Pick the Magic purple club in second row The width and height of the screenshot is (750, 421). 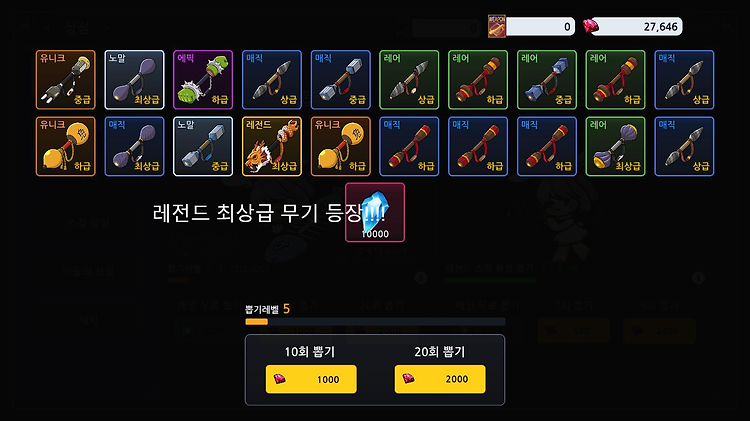(x=134, y=146)
